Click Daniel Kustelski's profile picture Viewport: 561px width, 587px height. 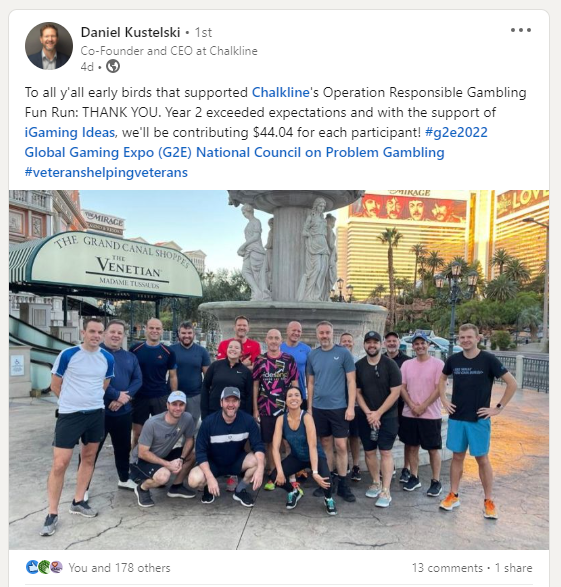[49, 46]
